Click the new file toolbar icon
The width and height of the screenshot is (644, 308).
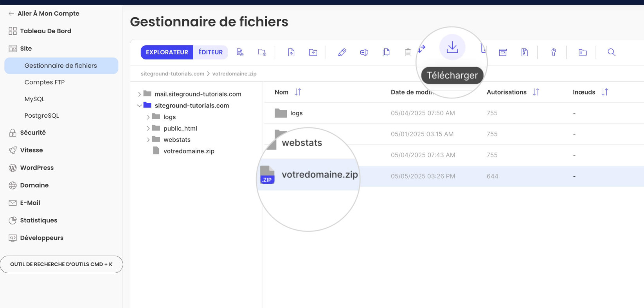pyautogui.click(x=240, y=52)
